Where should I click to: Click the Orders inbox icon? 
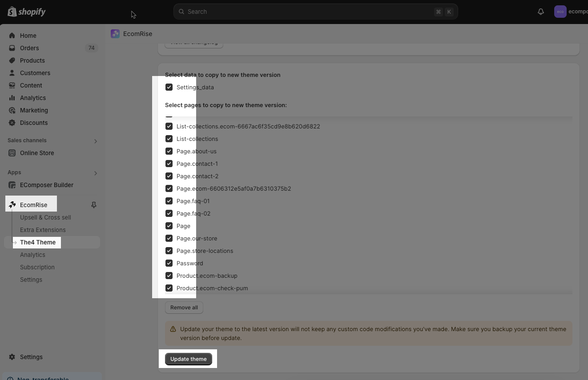(12, 48)
